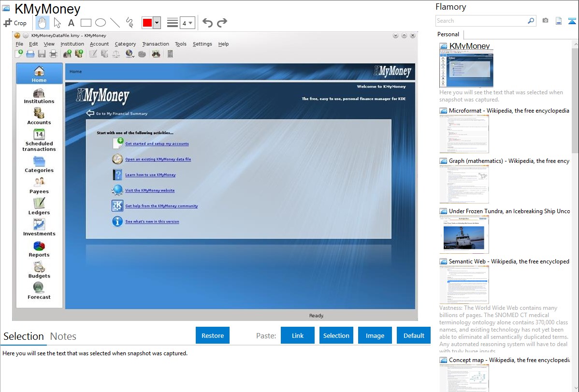Click the calculator toolbar icon
Screen dimensions: 579x392
pyautogui.click(x=170, y=54)
